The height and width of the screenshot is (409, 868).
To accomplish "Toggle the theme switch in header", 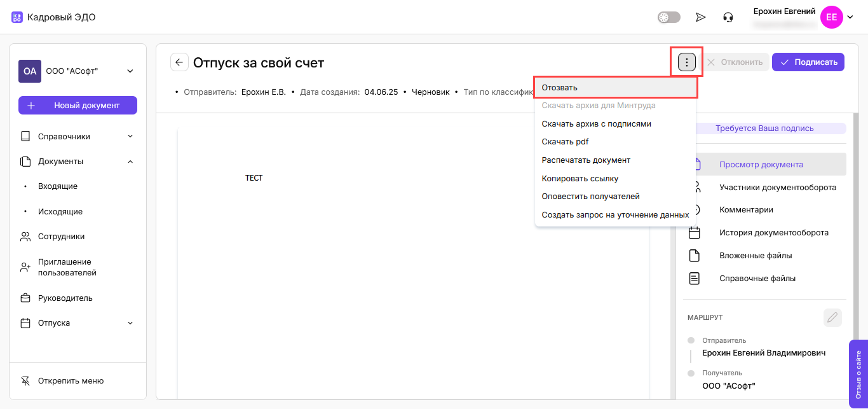I will click(x=668, y=17).
